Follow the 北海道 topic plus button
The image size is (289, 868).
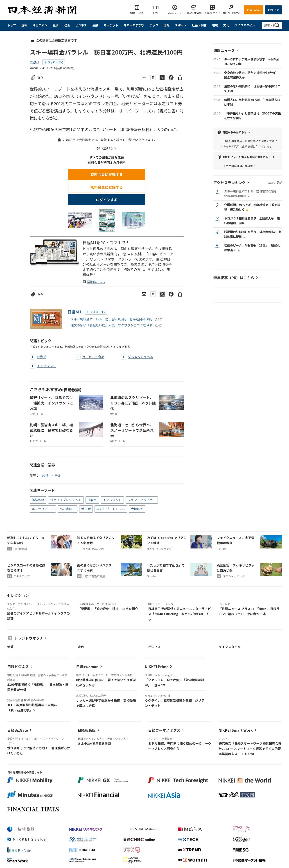click(32, 357)
